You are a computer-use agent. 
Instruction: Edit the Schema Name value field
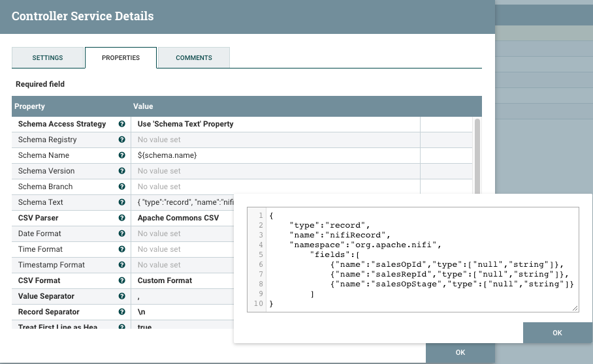275,155
